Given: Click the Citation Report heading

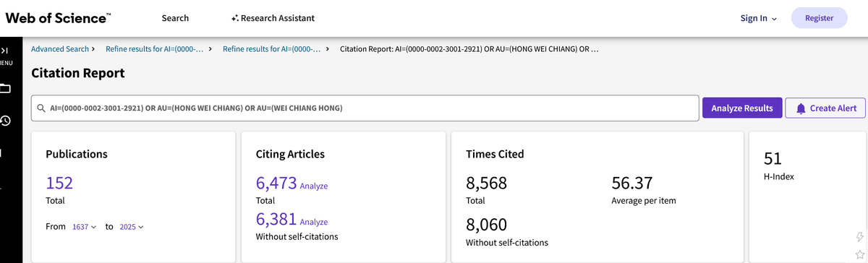Looking at the screenshot, I should tap(78, 73).
